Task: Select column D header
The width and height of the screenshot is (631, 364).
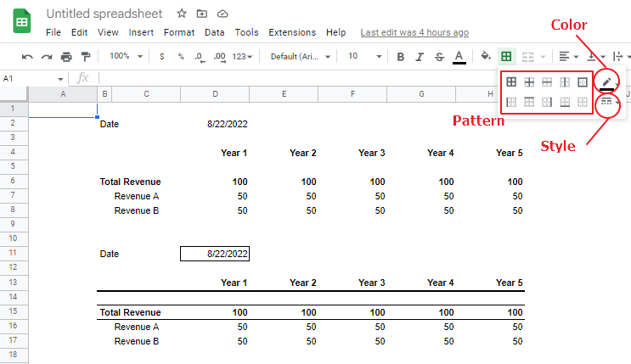Action: tap(215, 94)
